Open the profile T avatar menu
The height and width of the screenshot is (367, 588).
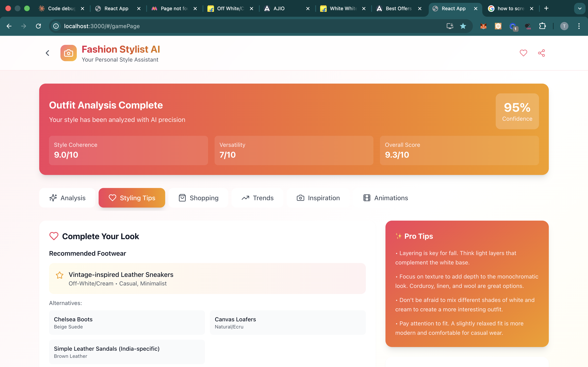point(564,26)
